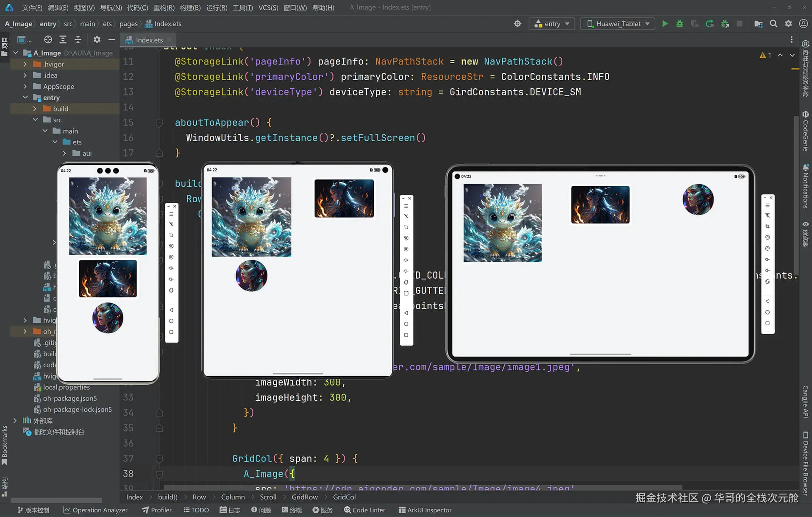The height and width of the screenshot is (517, 812).
Task: Open the CodeGenie side panel
Action: pyautogui.click(x=805, y=131)
